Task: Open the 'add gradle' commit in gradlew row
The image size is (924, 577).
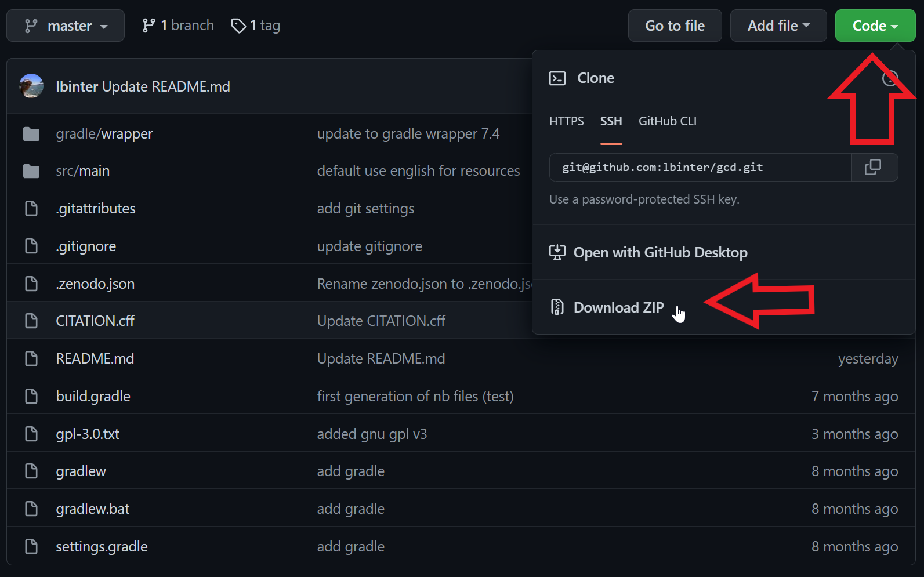Action: pos(351,471)
